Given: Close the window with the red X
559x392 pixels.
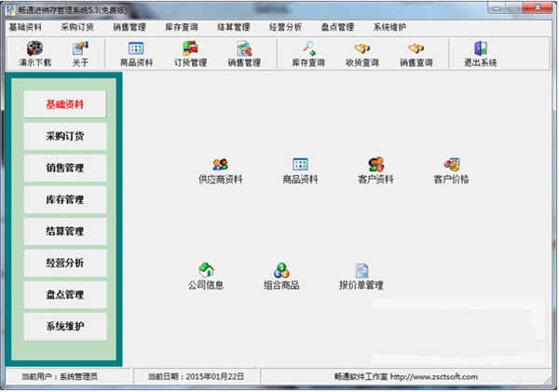Looking at the screenshot, I should coord(538,7).
